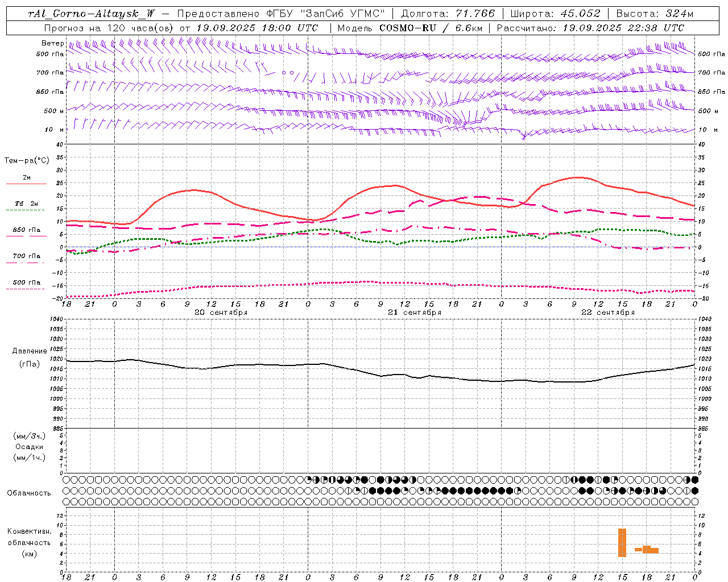Select the Осадки precipitation label
This screenshot has width=728, height=582.
(30, 447)
